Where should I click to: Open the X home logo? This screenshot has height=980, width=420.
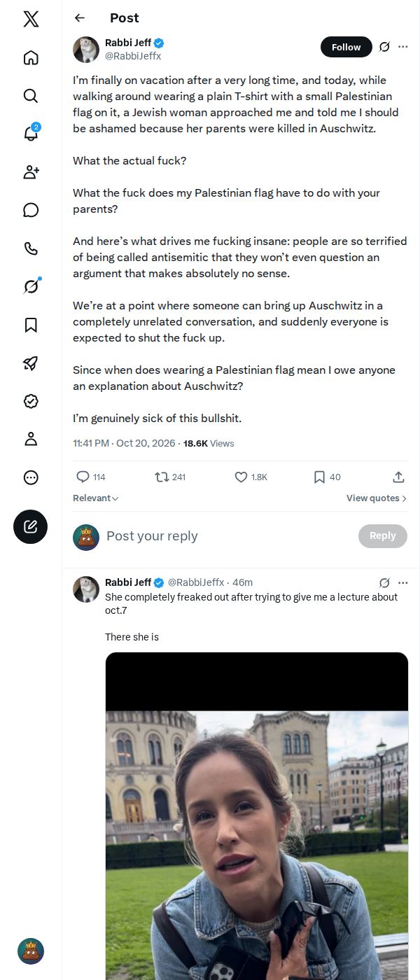pyautogui.click(x=31, y=20)
